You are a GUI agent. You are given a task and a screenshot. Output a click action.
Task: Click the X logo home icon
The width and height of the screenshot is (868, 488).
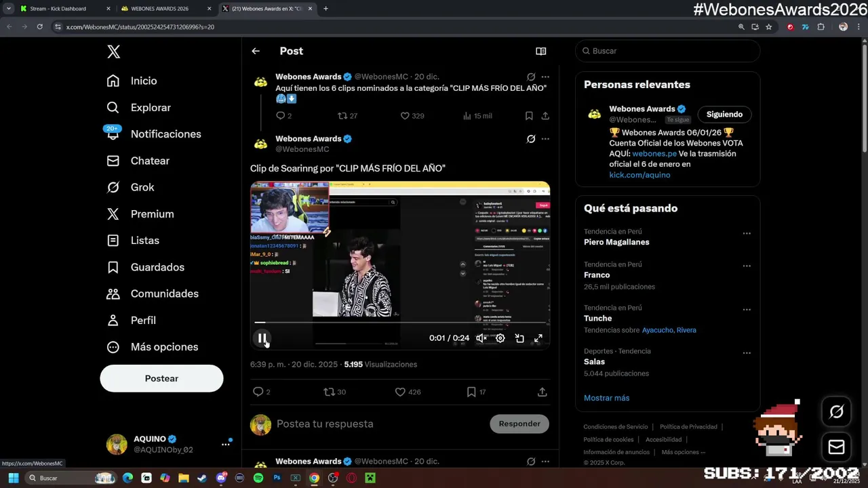(x=113, y=52)
